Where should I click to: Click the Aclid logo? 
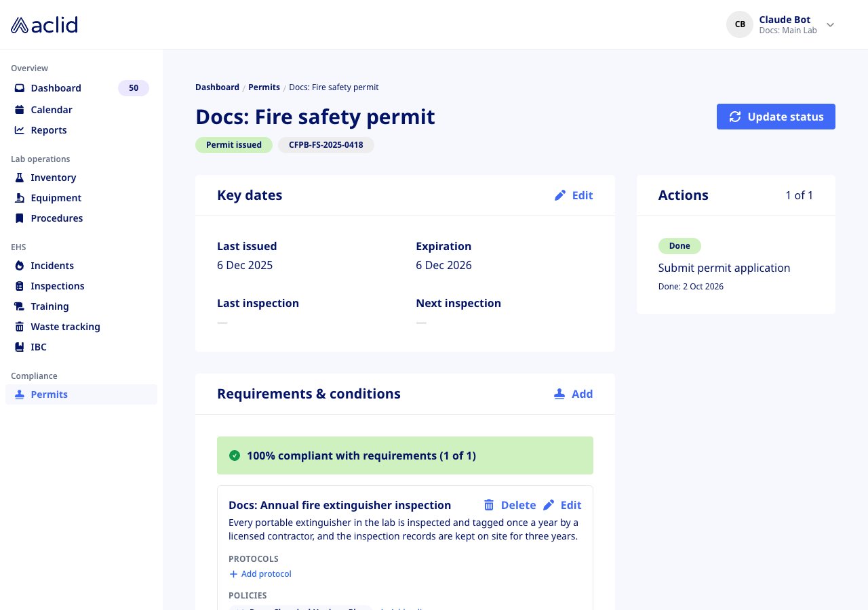(44, 25)
